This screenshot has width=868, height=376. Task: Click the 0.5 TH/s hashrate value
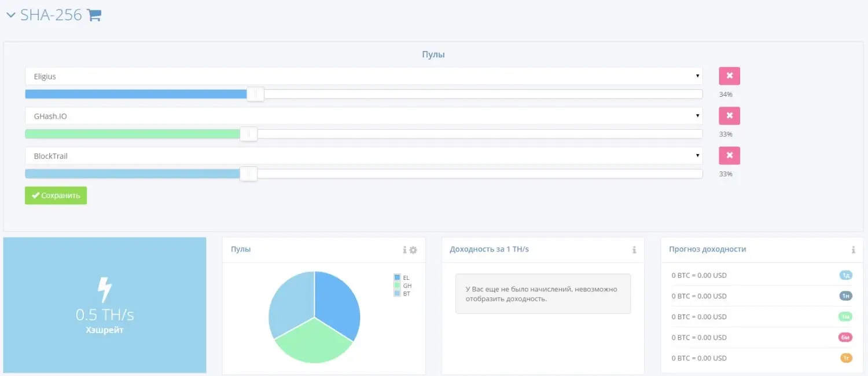tap(105, 315)
